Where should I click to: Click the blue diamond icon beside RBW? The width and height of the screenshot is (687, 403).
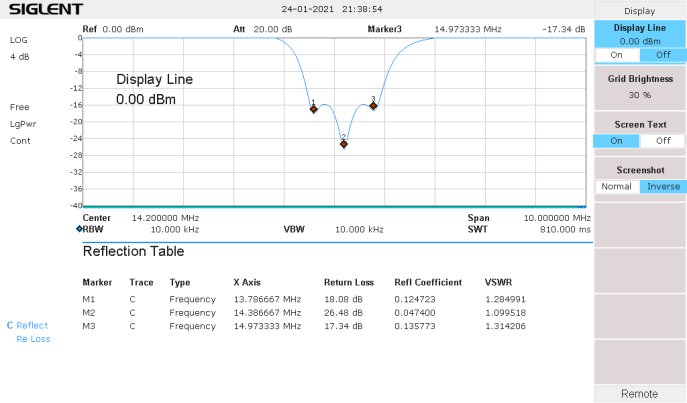pos(78,229)
